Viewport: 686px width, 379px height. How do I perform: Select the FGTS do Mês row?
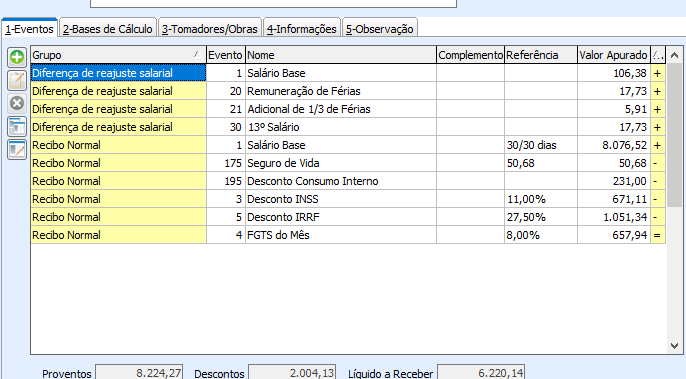(348, 235)
